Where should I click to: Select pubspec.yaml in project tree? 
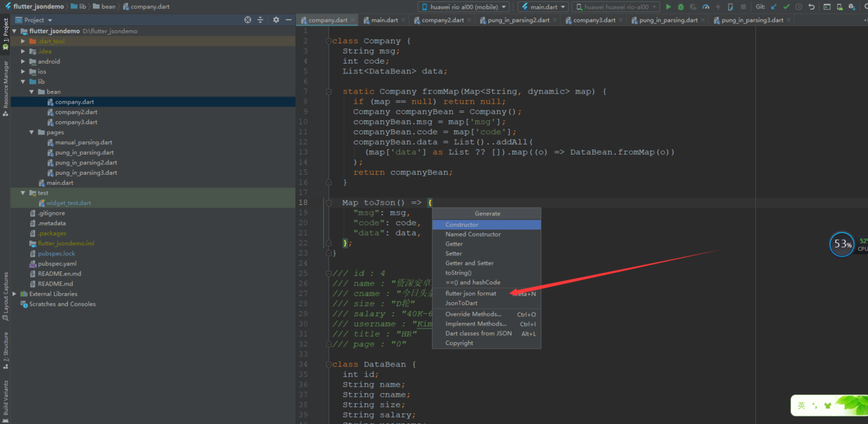click(57, 264)
